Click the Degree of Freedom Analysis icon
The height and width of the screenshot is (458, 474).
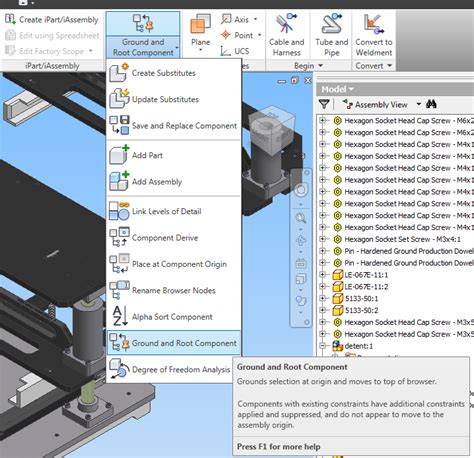point(119,369)
